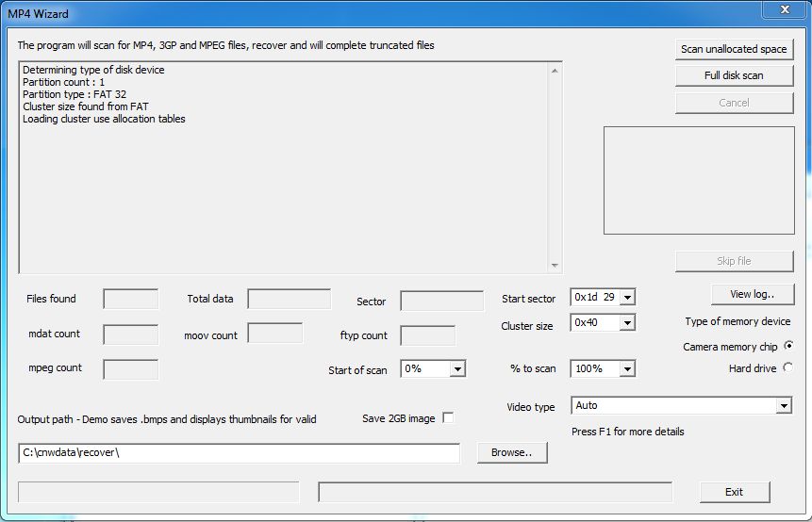Click the log scrollbar down arrow
This screenshot has width=812, height=522.
point(555,266)
